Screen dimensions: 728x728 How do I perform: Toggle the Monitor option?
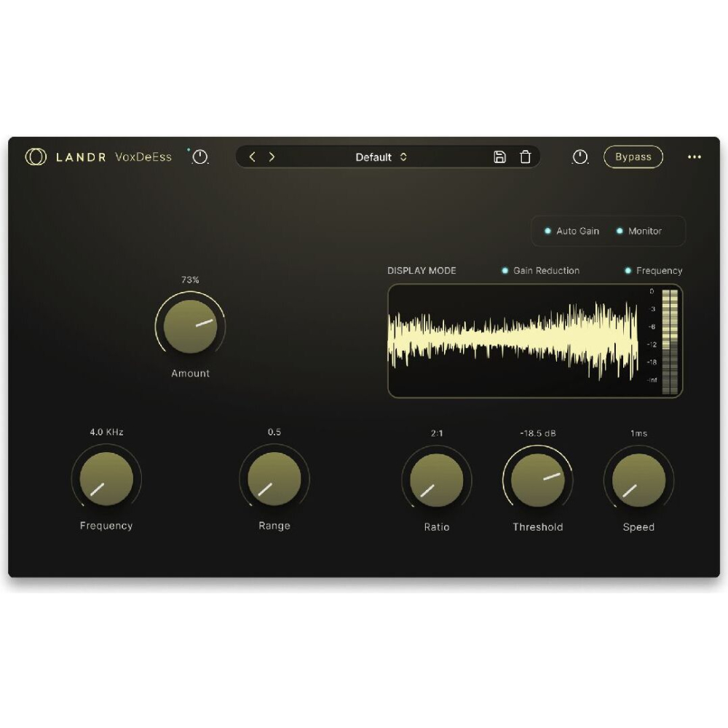639,232
